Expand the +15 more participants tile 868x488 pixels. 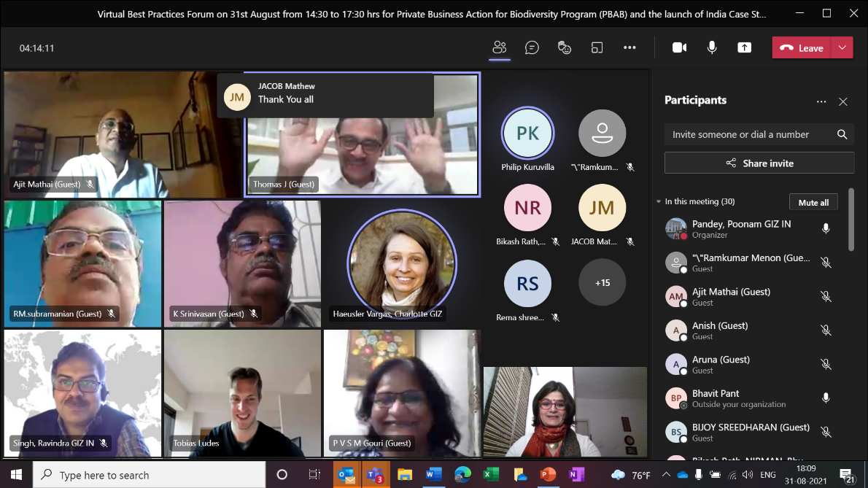602,282
